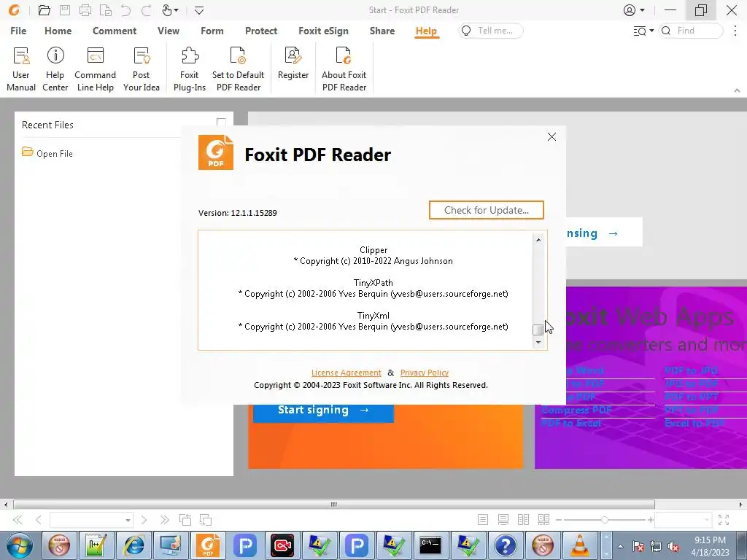The image size is (747, 560).
Task: Open command prompt from taskbar
Action: click(x=431, y=545)
